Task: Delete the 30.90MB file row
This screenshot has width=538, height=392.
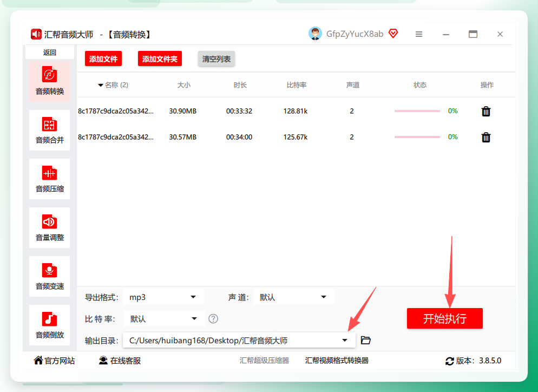Action: 486,111
